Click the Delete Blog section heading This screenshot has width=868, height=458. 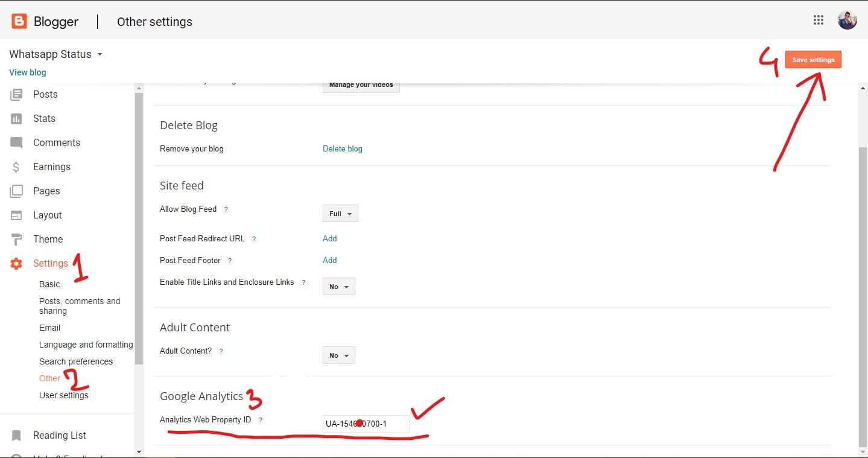pyautogui.click(x=189, y=126)
